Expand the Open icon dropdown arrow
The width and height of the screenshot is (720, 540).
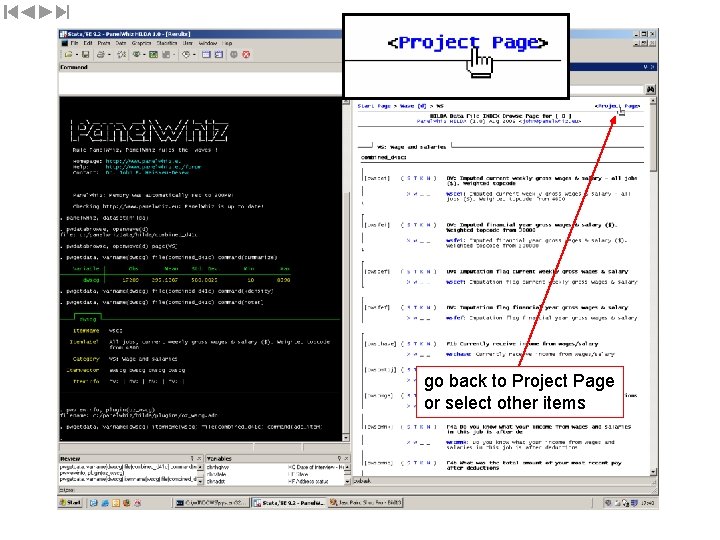[76, 55]
